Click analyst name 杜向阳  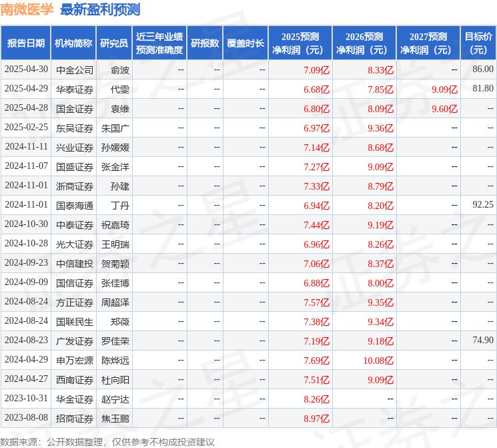115,379
